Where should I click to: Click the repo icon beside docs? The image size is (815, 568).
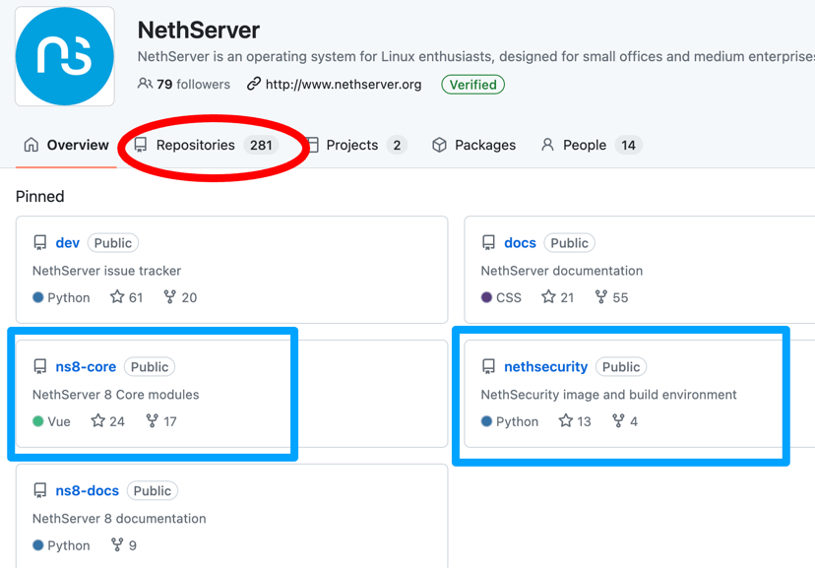pos(489,243)
